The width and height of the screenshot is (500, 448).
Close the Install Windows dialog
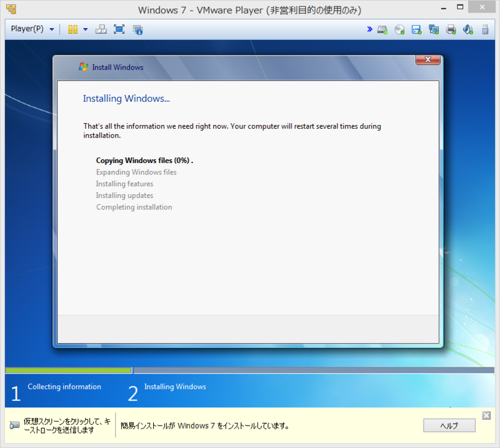click(x=428, y=59)
